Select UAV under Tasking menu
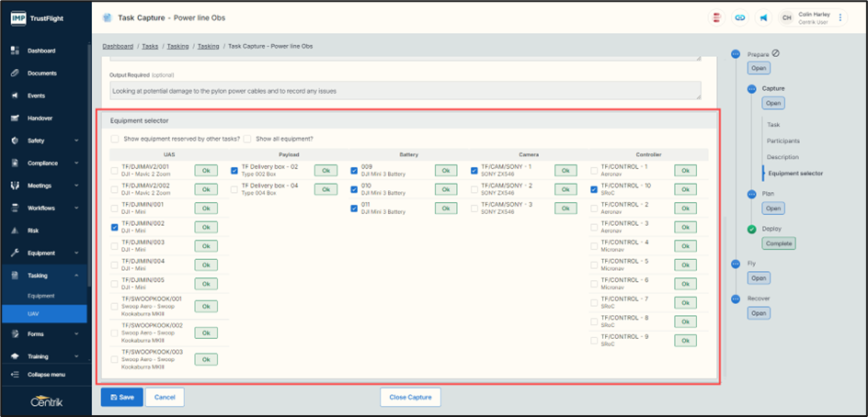Image resolution: width=868 pixels, height=417 pixels. (34, 314)
